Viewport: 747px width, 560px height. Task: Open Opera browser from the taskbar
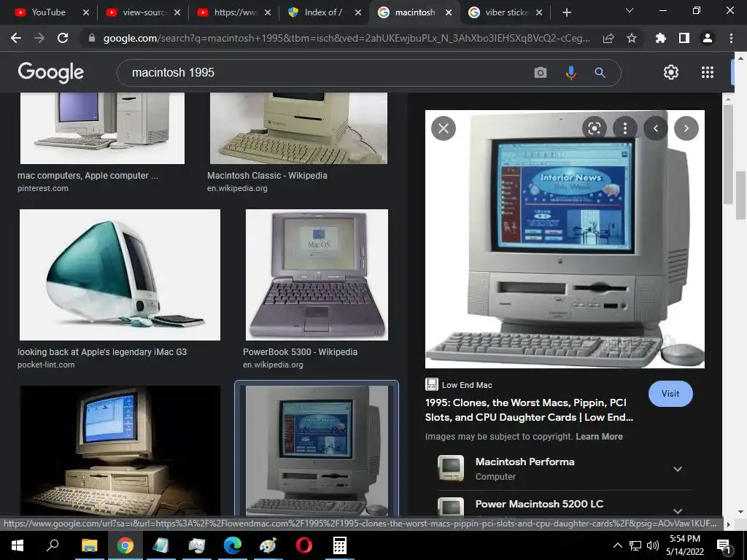304,545
